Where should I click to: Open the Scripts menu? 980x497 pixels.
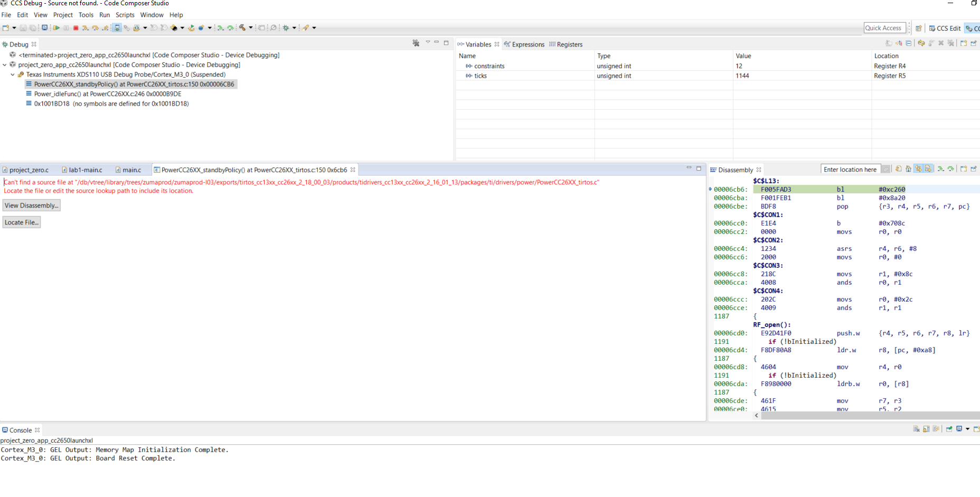coord(125,15)
